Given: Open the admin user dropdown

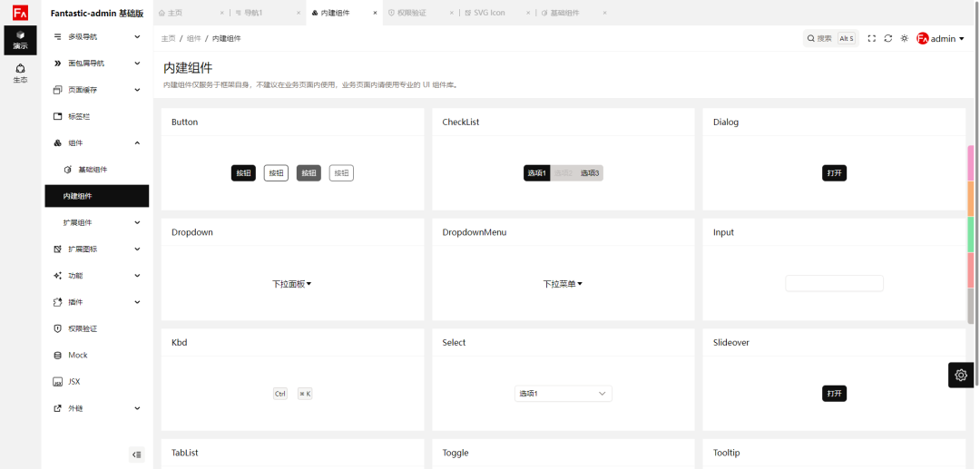Looking at the screenshot, I should pyautogui.click(x=941, y=38).
